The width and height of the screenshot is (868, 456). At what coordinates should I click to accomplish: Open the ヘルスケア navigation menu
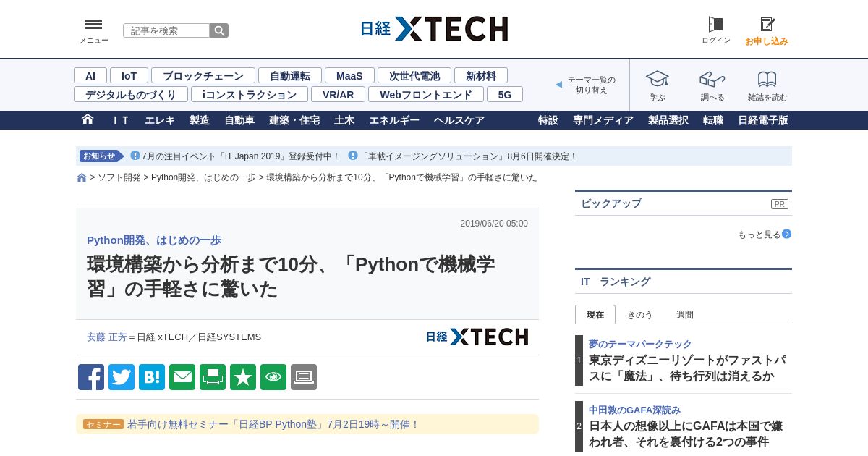click(459, 120)
